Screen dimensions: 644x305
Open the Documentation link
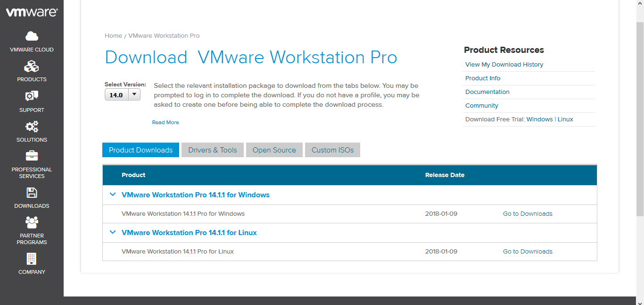487,92
